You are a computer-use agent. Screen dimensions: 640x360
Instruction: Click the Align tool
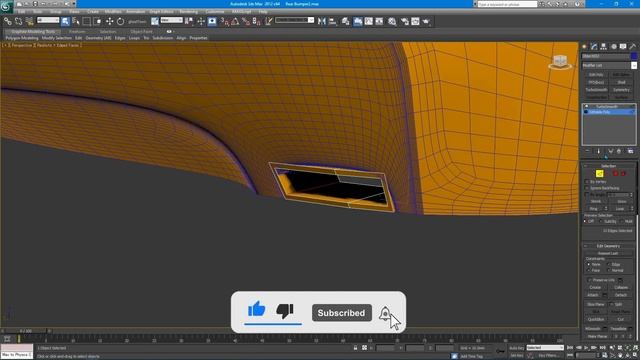(x=333, y=21)
